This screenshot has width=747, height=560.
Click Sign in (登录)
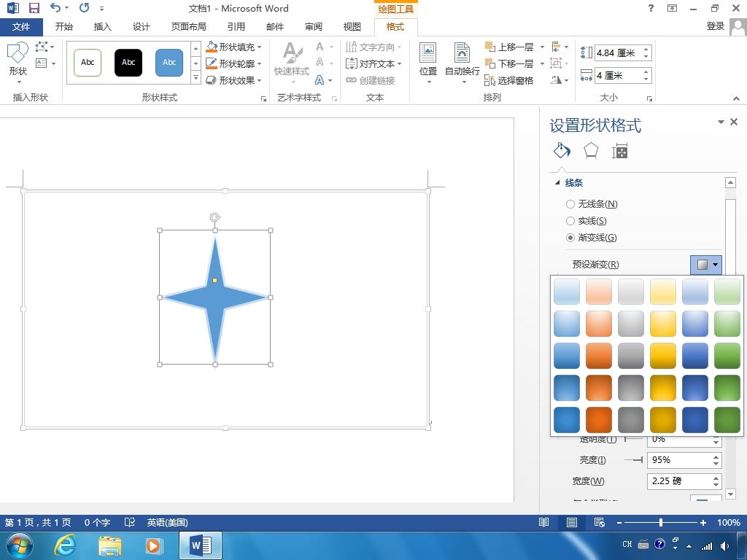pos(715,26)
